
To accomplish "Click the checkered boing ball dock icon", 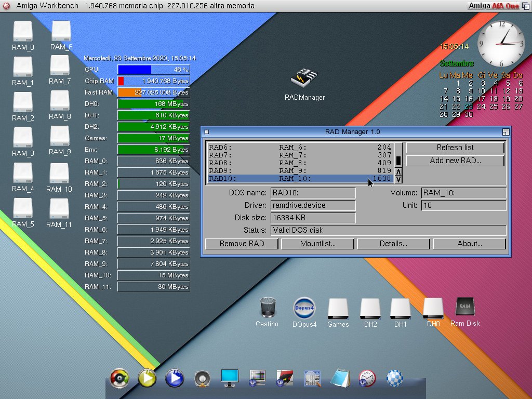I will click(x=395, y=378).
